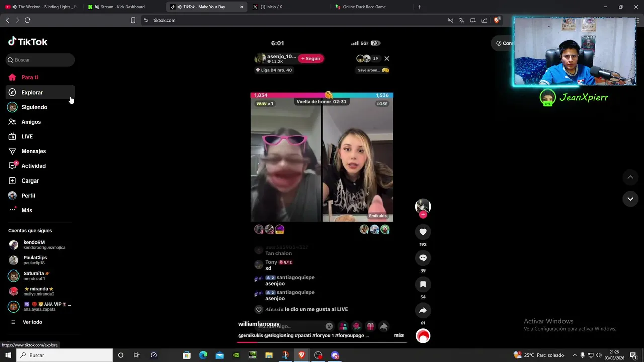The height and width of the screenshot is (362, 644).
Task: Open Mensajes in the sidebar
Action: (33, 151)
